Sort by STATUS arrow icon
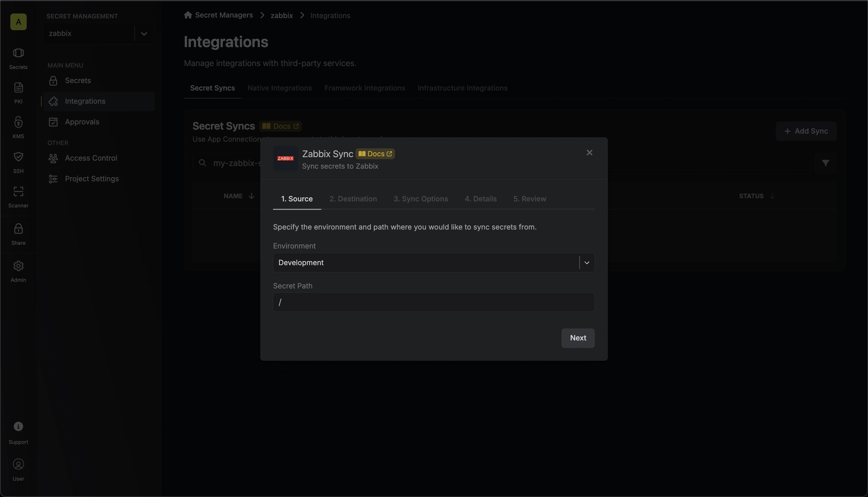This screenshot has width=868, height=497. (x=772, y=196)
